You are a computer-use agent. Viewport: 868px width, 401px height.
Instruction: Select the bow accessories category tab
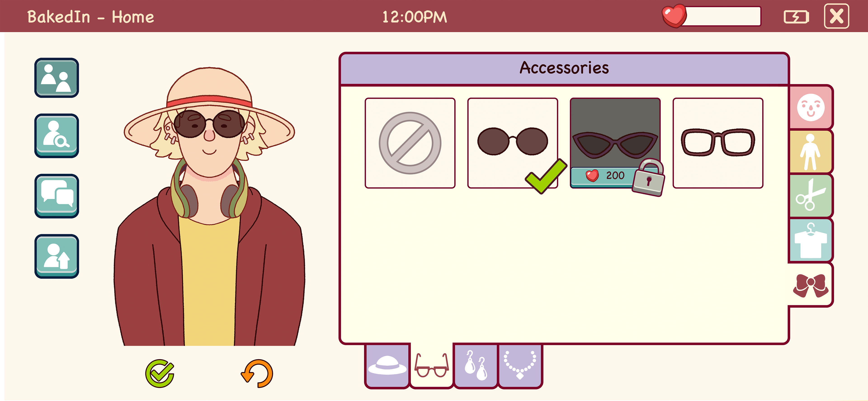click(810, 285)
